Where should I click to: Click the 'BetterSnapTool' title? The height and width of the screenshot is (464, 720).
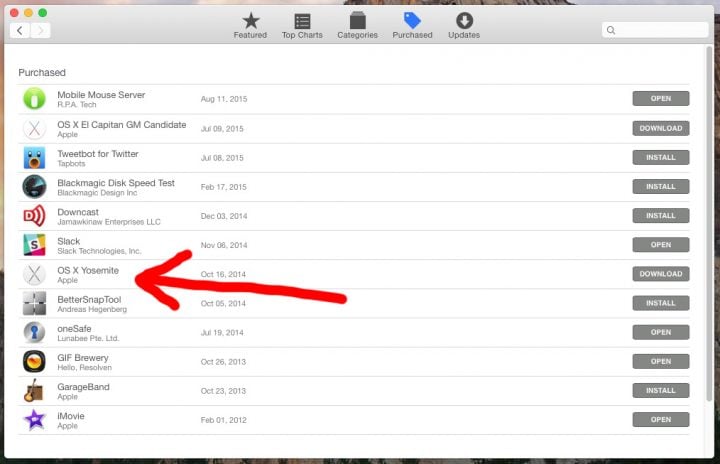point(89,300)
